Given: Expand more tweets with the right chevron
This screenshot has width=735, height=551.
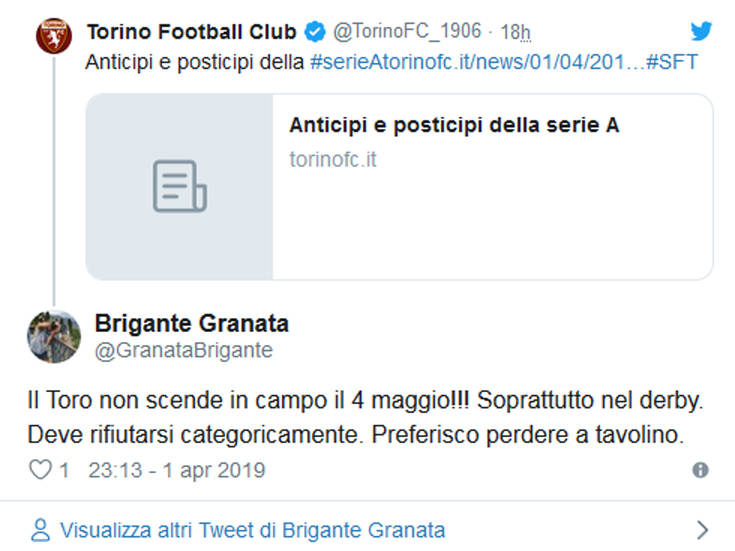Looking at the screenshot, I should [x=702, y=529].
